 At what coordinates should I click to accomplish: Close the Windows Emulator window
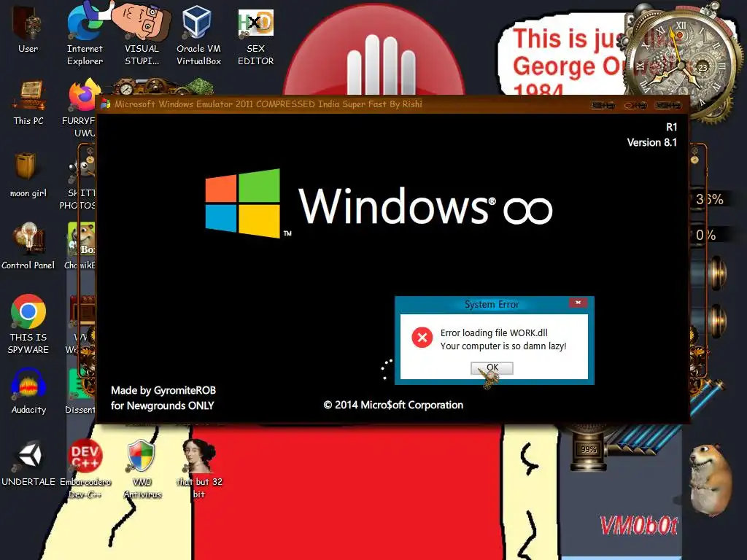click(x=668, y=105)
